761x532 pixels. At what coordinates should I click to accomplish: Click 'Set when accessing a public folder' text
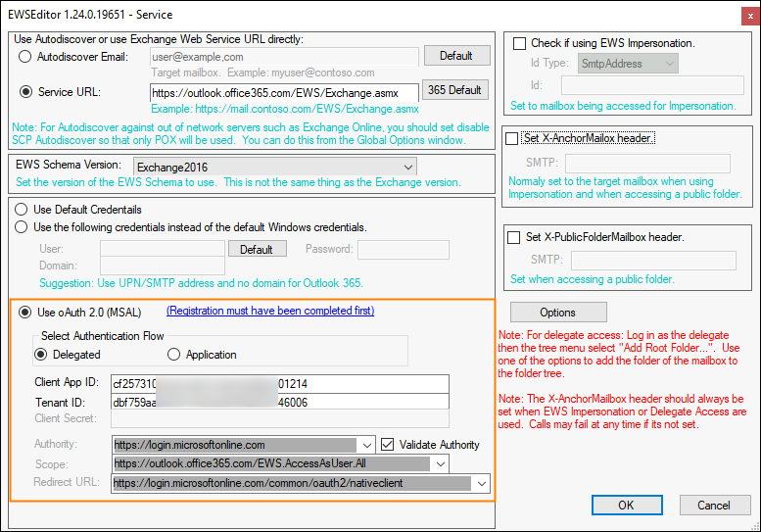pyautogui.click(x=593, y=279)
